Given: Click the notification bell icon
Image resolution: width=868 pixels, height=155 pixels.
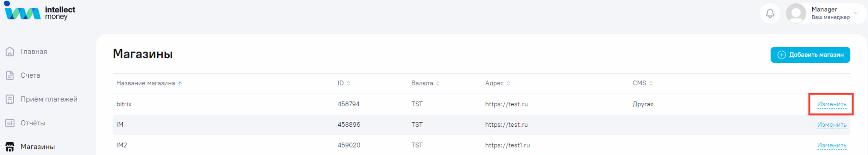Looking at the screenshot, I should (770, 13).
